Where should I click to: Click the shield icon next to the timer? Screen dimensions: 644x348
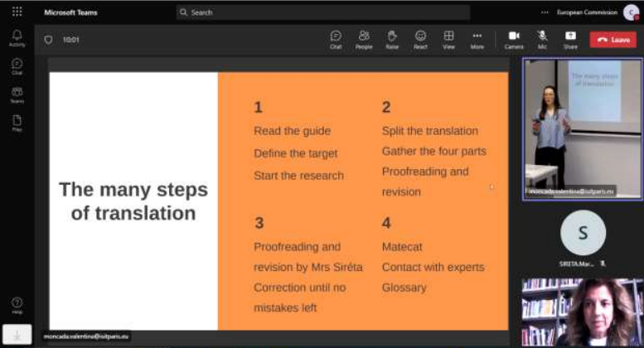click(x=48, y=39)
